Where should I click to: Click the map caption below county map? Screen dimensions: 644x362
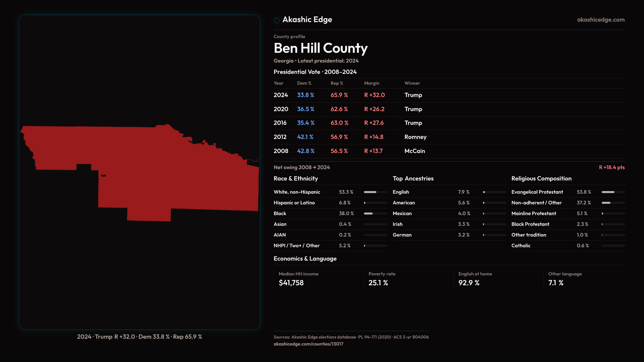point(140,337)
